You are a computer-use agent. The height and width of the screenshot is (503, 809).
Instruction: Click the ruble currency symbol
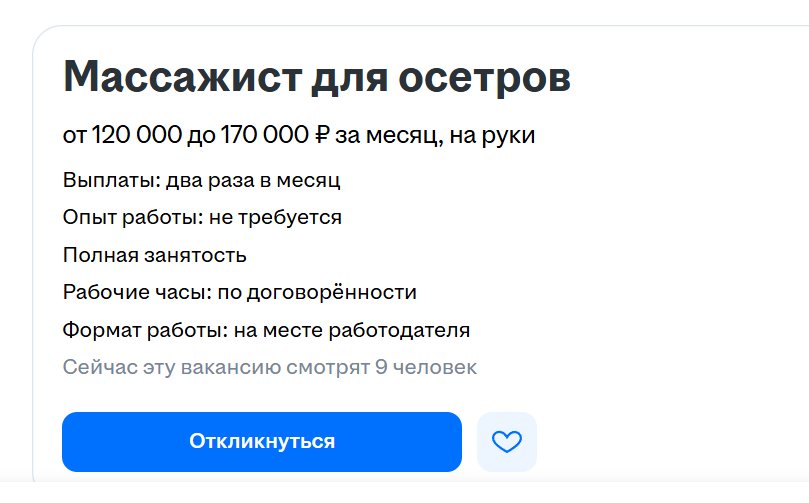tap(320, 135)
